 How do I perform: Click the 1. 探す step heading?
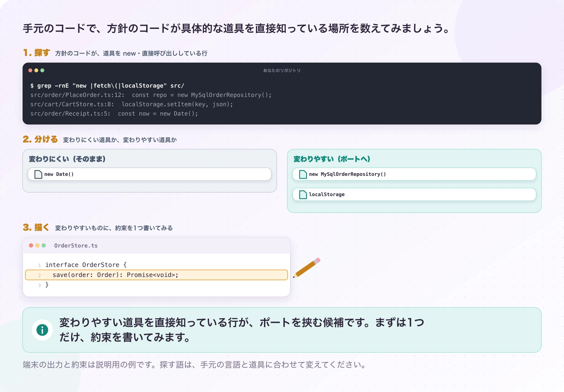37,53
